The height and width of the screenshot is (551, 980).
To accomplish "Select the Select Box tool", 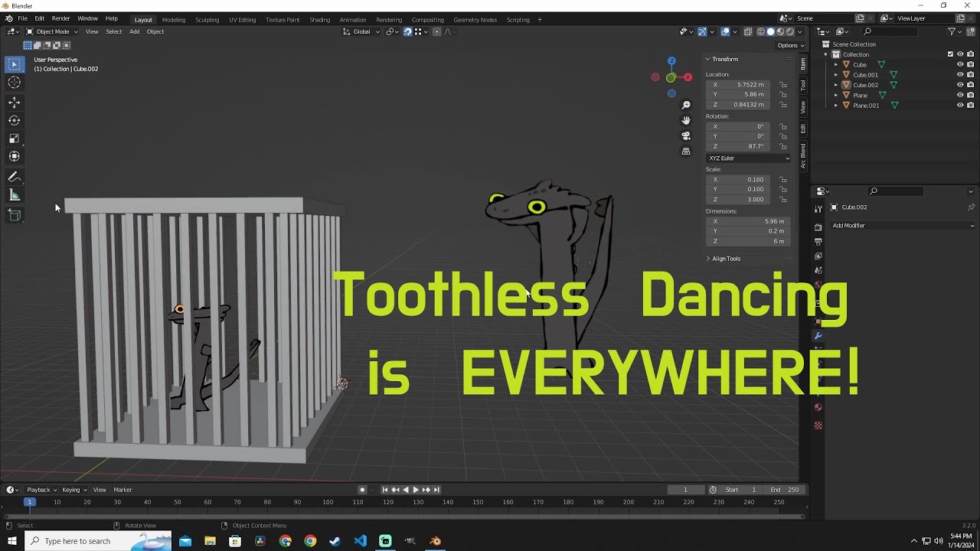I will (14, 64).
